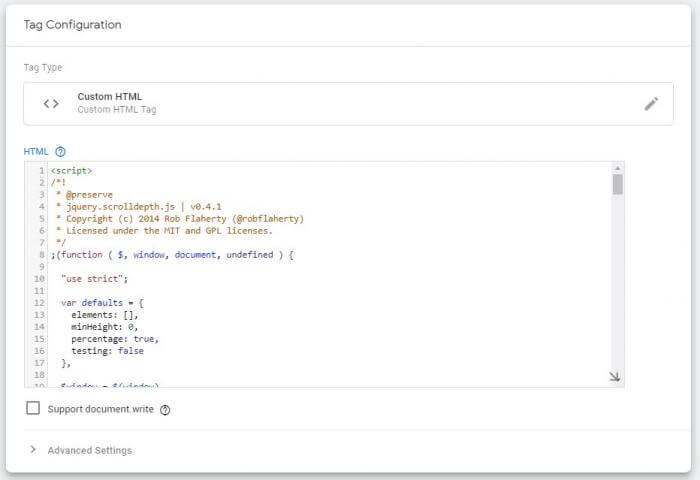The height and width of the screenshot is (480, 700).
Task: Enable the Support document.write checkbox
Action: [x=33, y=408]
